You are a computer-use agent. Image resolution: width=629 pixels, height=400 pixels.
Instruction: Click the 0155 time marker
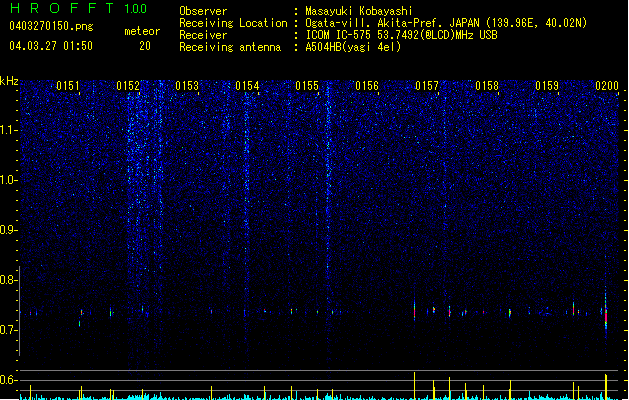(307, 86)
